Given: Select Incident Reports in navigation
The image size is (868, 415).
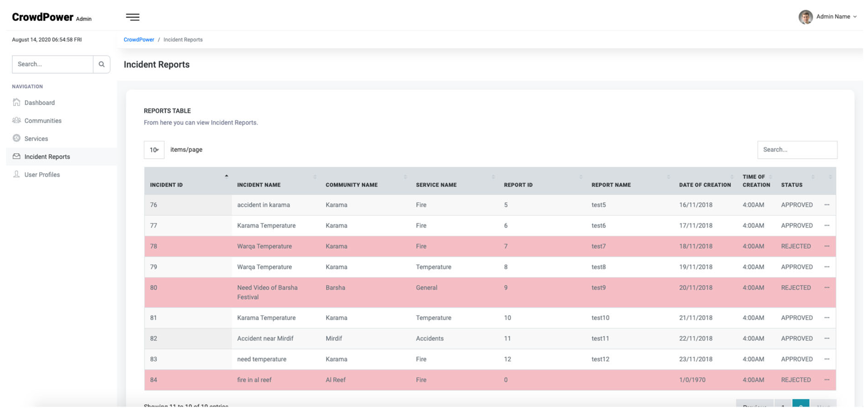Looking at the screenshot, I should [x=47, y=157].
